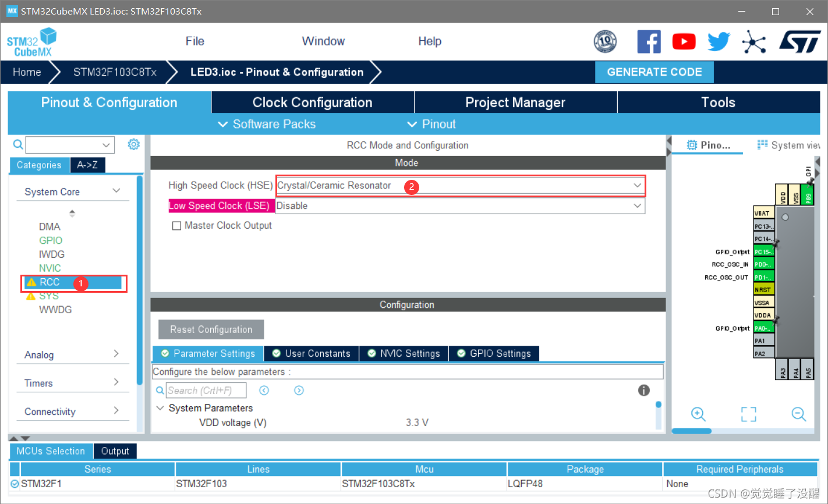Open the Window menu
Viewport: 828px width, 504px height.
tap(323, 41)
